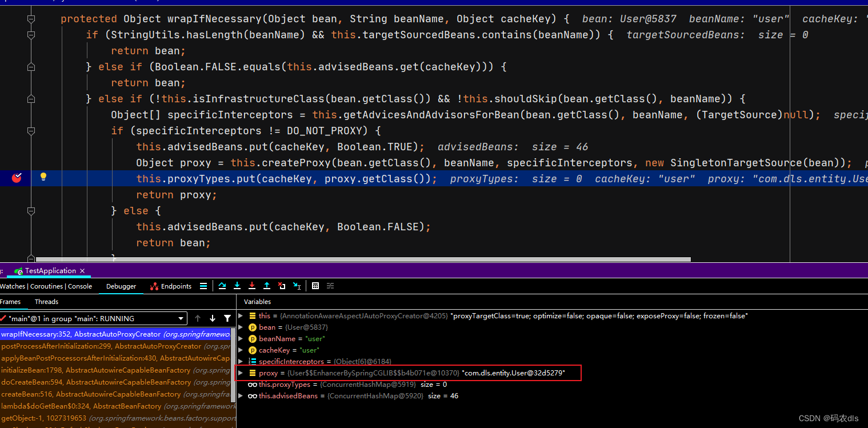Click the Drop Frame icon
Screen dimensions: 868x428
(x=282, y=286)
